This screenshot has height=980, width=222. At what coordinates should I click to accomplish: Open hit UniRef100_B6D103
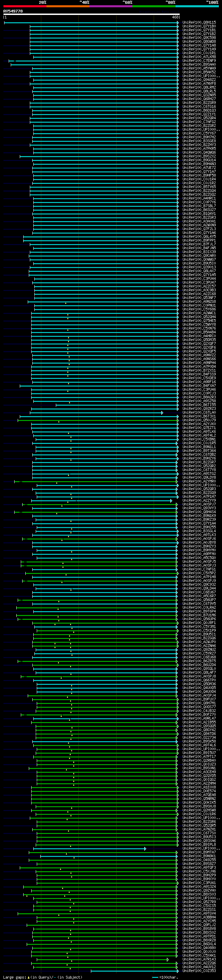199,111
